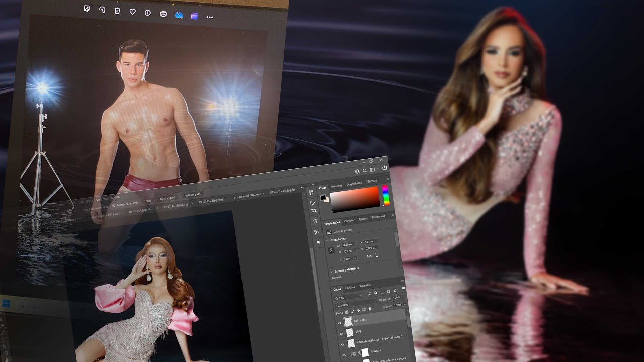This screenshot has width=644, height=362.
Task: Open the three-dots more options menu
Action: (210, 17)
